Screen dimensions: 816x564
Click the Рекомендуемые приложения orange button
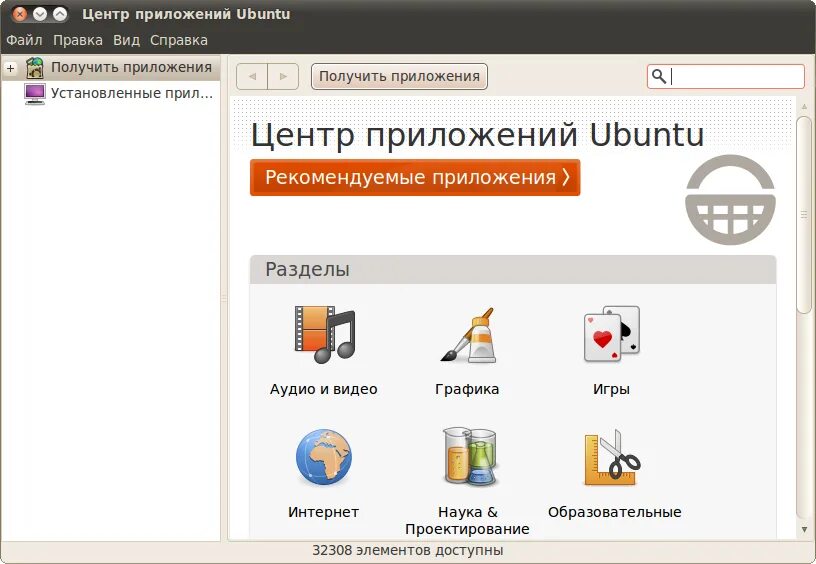[x=415, y=177]
